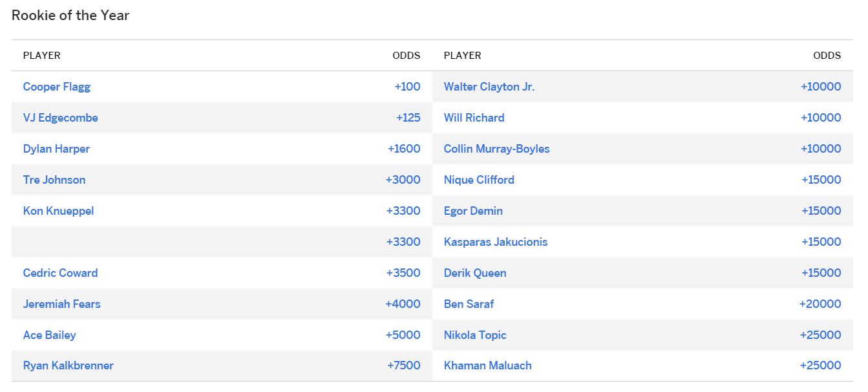Click the Kasparas Jakucionis link
868x392 pixels.
[x=496, y=242]
